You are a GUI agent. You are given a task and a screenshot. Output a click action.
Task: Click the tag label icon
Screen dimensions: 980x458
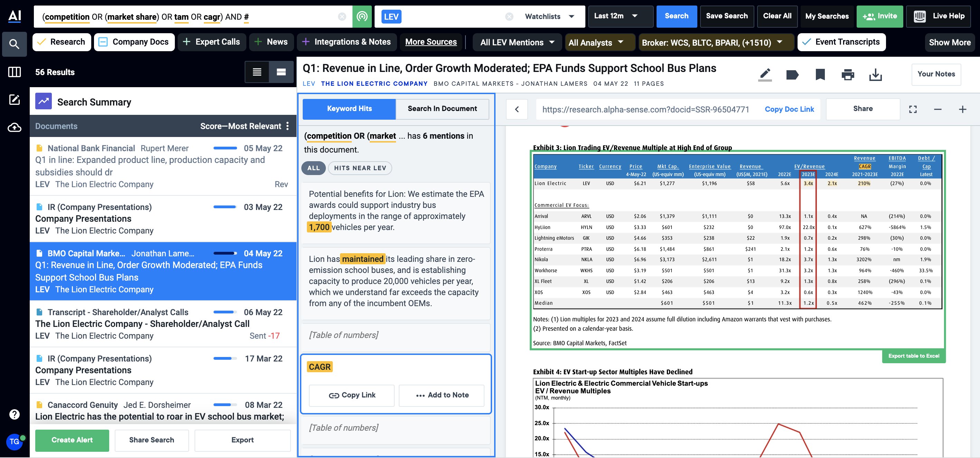pos(792,75)
